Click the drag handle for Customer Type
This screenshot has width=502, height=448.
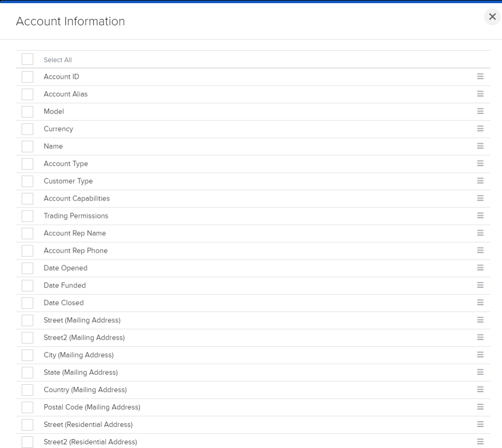point(480,181)
